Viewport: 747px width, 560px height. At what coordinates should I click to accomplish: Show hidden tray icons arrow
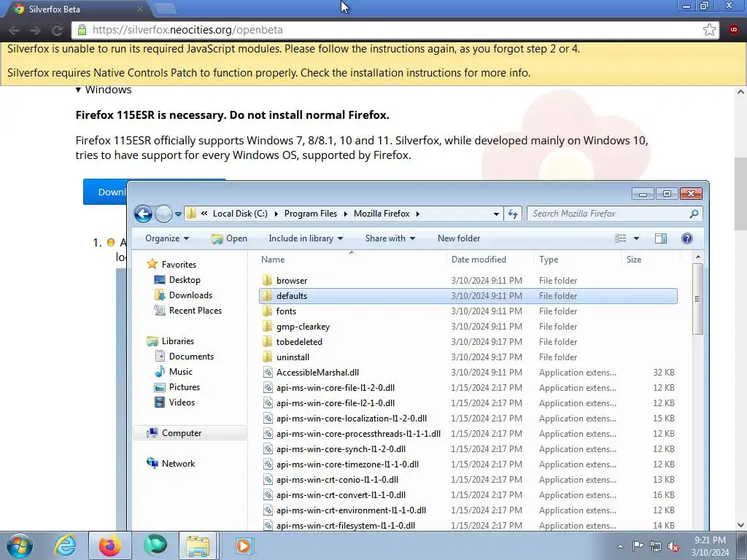pos(620,546)
